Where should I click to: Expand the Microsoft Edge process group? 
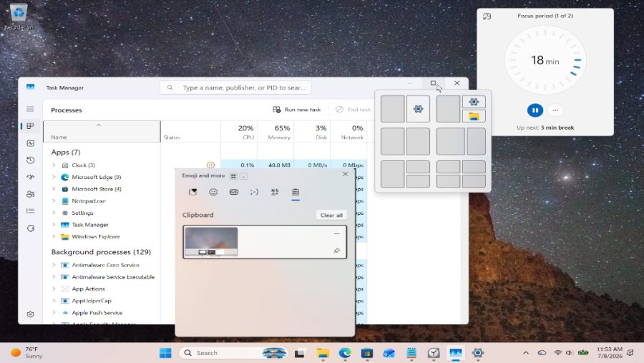[x=54, y=177]
